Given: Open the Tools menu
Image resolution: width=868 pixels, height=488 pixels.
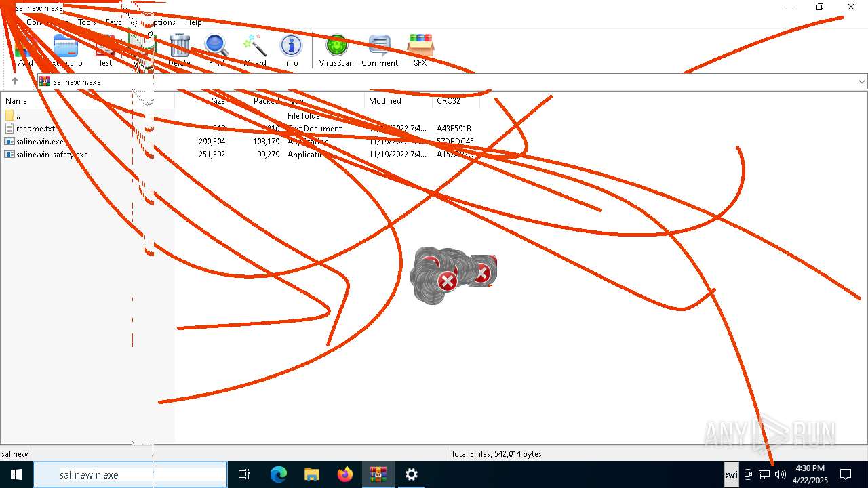Looking at the screenshot, I should (x=87, y=22).
